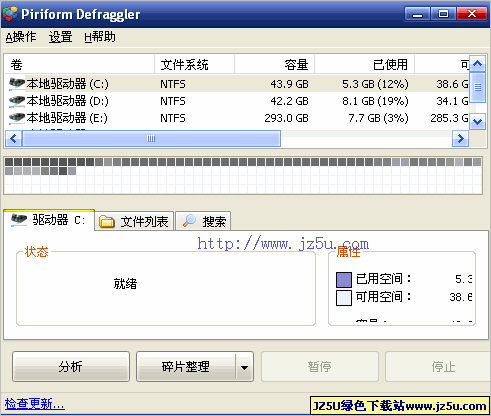Click the 已用空间 purple color swatch
This screenshot has width=491, height=416.
pyautogui.click(x=344, y=280)
